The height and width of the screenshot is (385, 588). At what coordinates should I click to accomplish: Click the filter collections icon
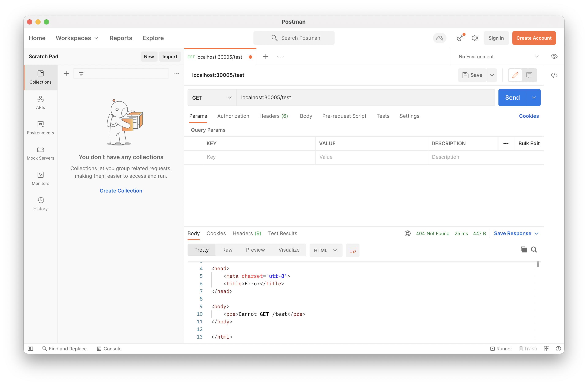[81, 73]
